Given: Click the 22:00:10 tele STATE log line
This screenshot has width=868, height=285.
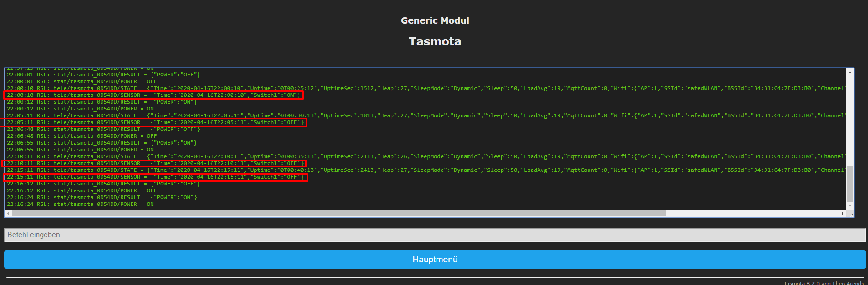Looking at the screenshot, I should click(426, 88).
